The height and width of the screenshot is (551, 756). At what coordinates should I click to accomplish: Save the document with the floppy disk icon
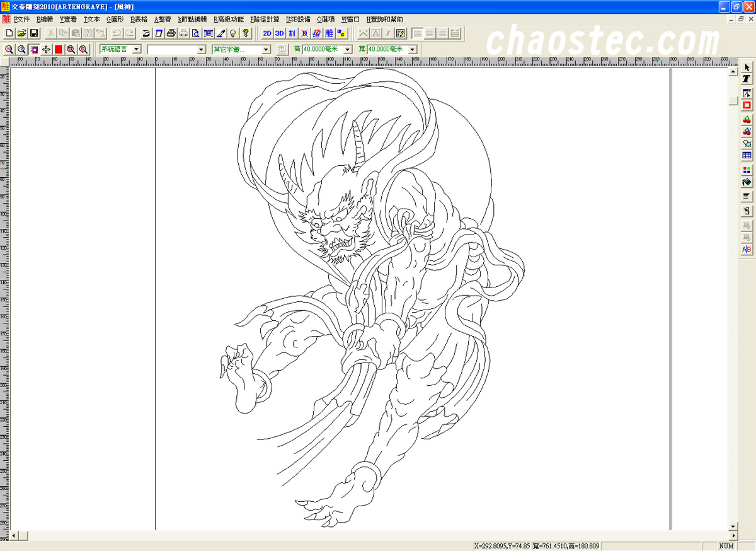[33, 33]
